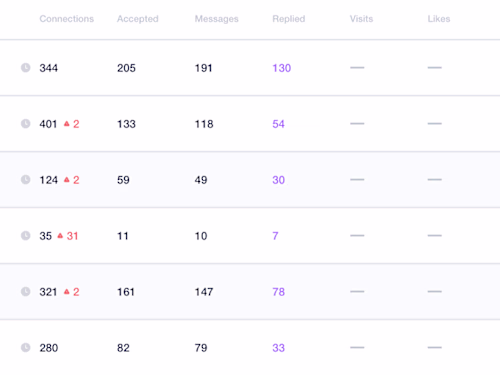Select the 124 connections value
The height and width of the screenshot is (375, 500).
pos(49,180)
